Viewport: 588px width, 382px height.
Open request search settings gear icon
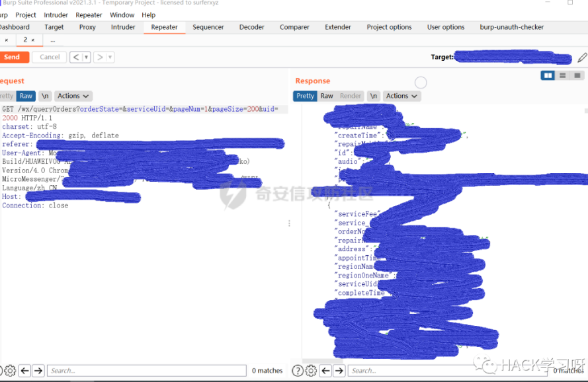pos(10,371)
